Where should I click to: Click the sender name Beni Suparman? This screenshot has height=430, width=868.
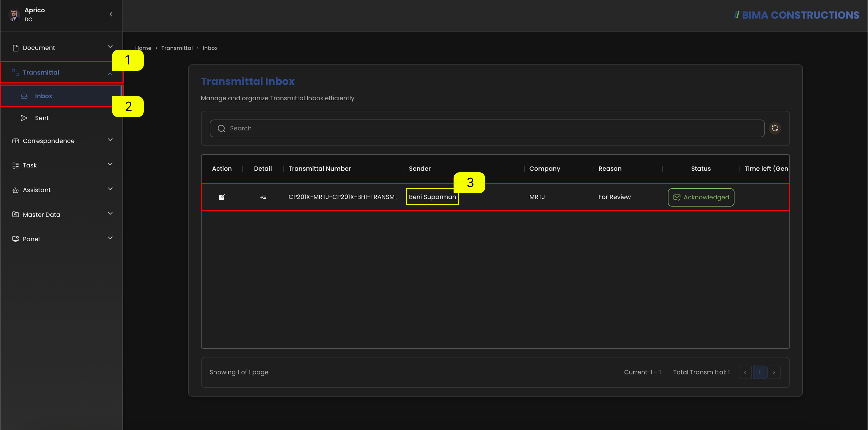[432, 197]
